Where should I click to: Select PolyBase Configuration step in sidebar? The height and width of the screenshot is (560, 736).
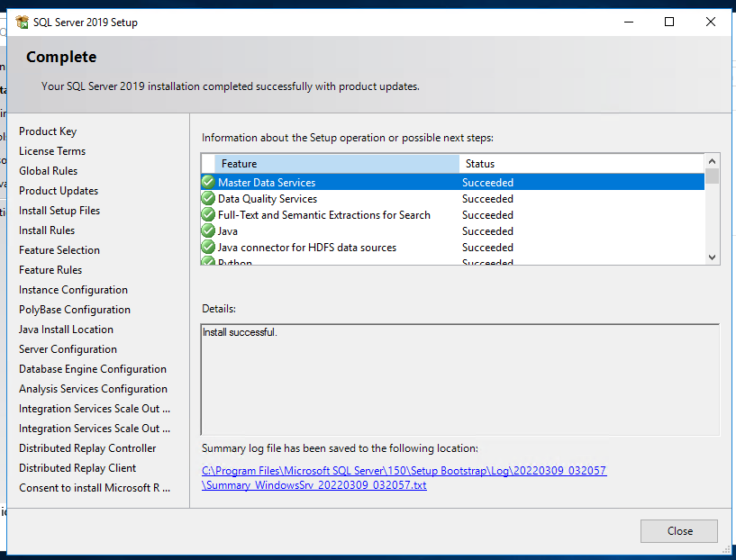pos(75,310)
